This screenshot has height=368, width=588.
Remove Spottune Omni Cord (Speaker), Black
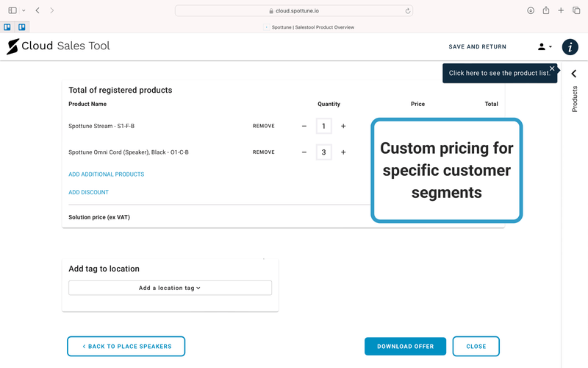coord(264,152)
